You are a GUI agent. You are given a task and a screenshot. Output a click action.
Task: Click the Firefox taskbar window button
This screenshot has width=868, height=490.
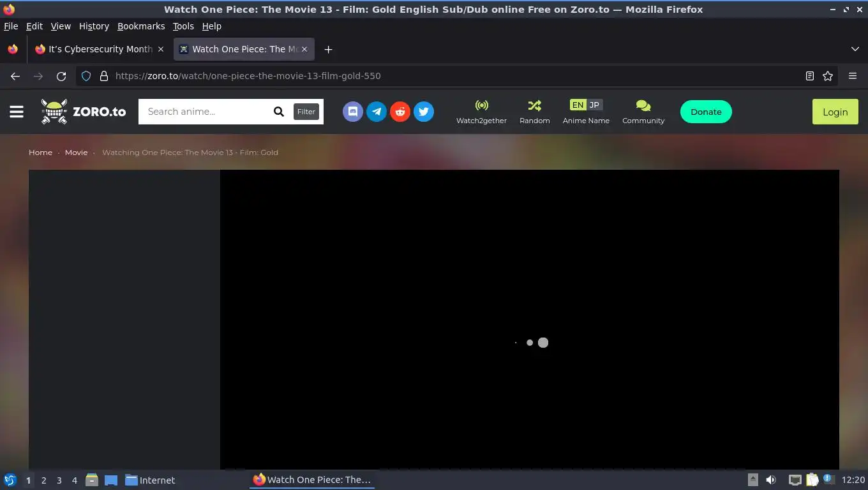(311, 480)
